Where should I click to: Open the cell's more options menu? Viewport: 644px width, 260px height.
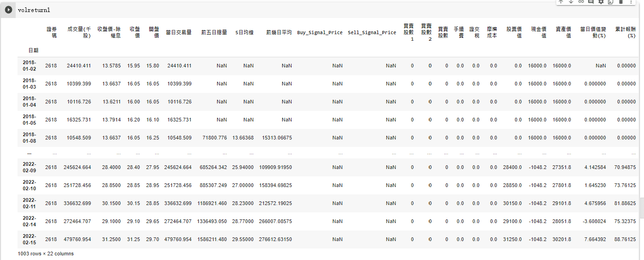(631, 2)
